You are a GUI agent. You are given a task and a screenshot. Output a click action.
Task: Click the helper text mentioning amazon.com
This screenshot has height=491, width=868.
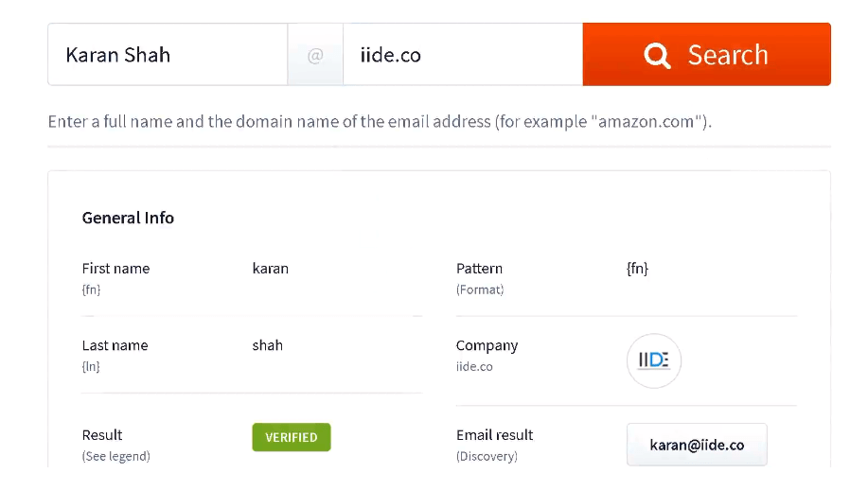click(x=379, y=121)
